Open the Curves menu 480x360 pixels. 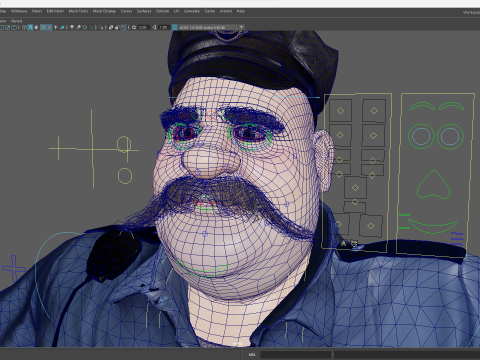(126, 11)
